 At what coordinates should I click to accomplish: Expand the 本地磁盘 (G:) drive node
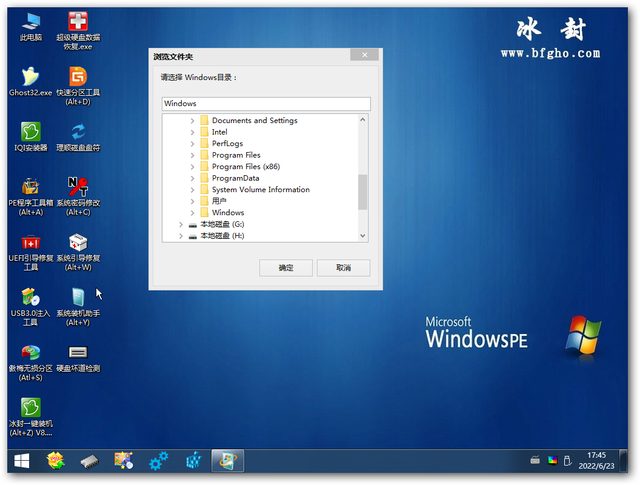tap(181, 224)
